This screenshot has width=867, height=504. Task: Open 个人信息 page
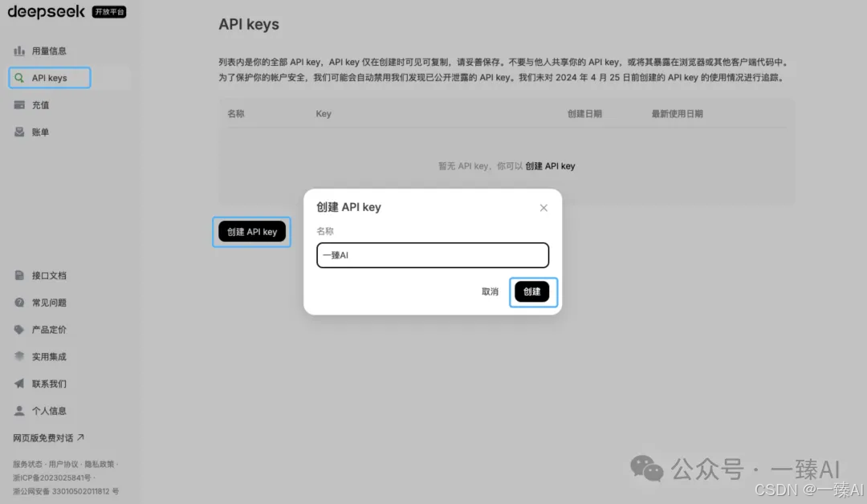(49, 411)
